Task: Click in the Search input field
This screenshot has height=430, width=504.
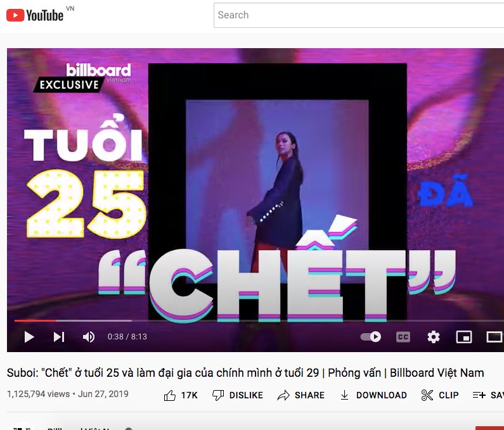Action: 359,15
